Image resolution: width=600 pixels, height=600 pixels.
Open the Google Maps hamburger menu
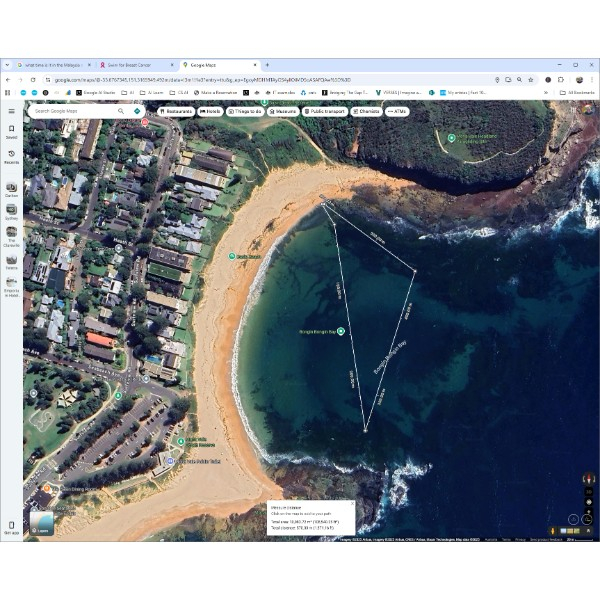11,111
